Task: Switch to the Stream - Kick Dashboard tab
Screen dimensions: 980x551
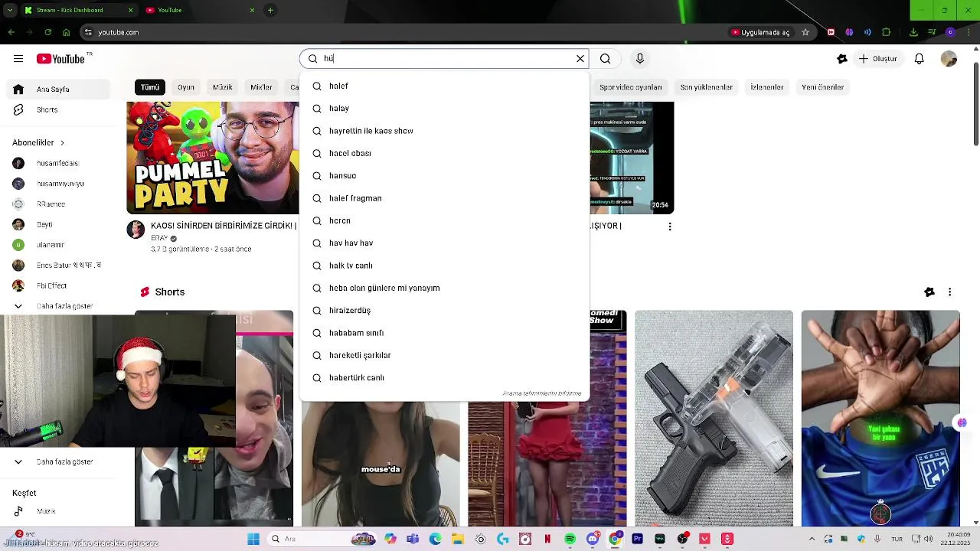Action: click(x=77, y=10)
